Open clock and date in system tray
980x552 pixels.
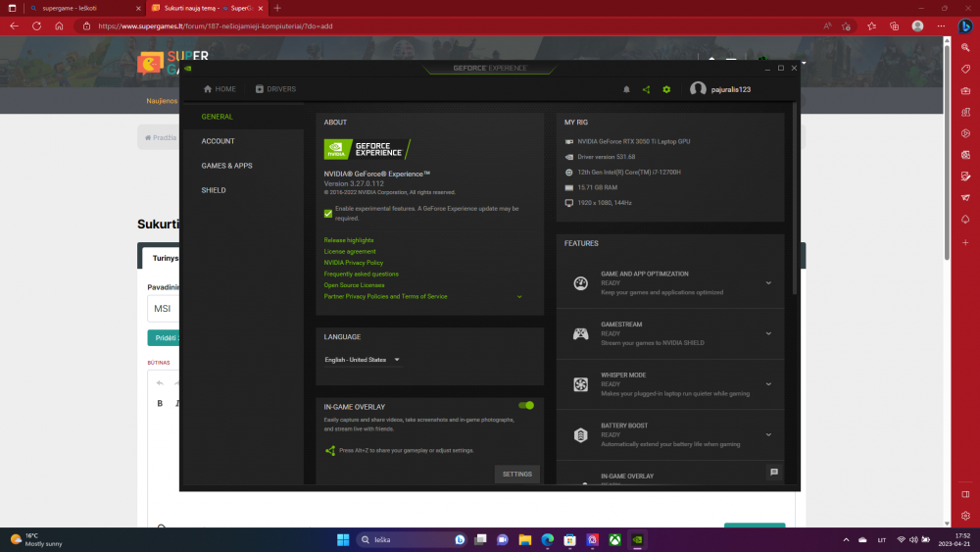pyautogui.click(x=954, y=539)
